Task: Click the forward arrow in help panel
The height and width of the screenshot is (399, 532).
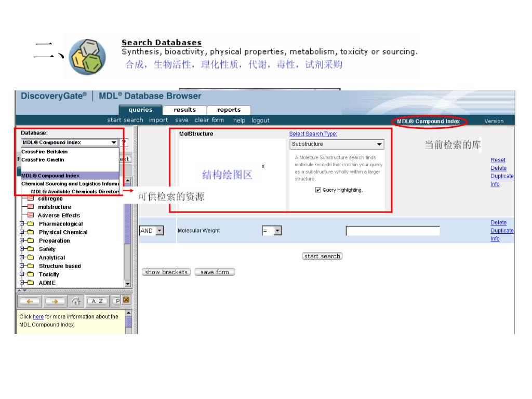Action: [55, 301]
